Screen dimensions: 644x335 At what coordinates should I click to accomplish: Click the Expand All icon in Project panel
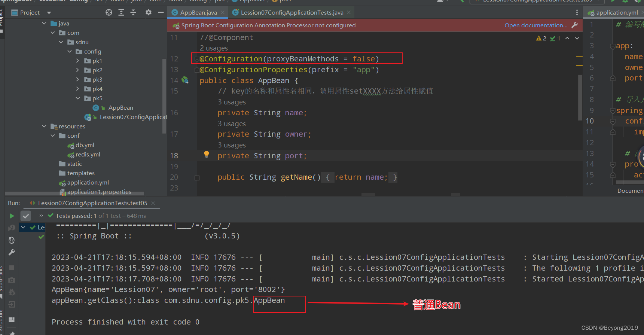(121, 12)
